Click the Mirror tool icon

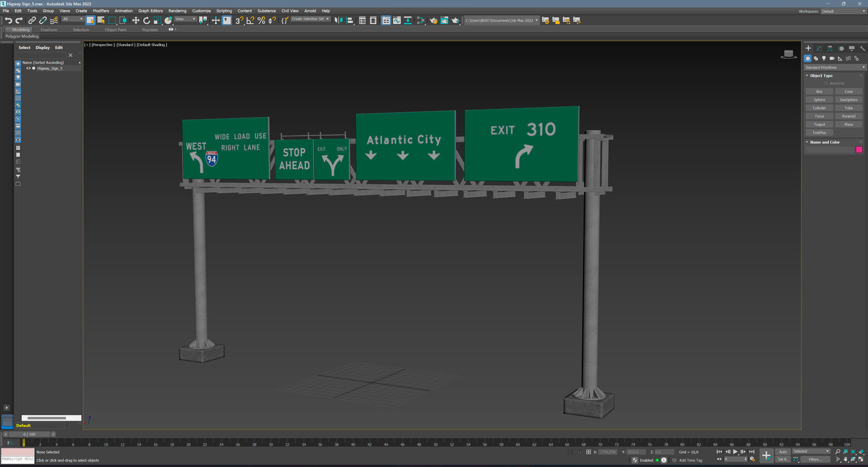(x=338, y=20)
